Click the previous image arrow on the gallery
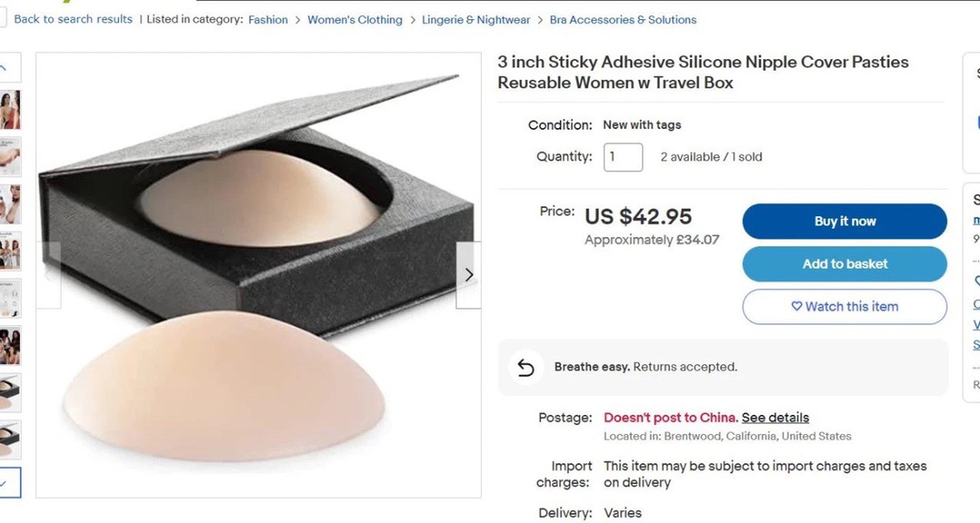The height and width of the screenshot is (523, 980). [49, 275]
